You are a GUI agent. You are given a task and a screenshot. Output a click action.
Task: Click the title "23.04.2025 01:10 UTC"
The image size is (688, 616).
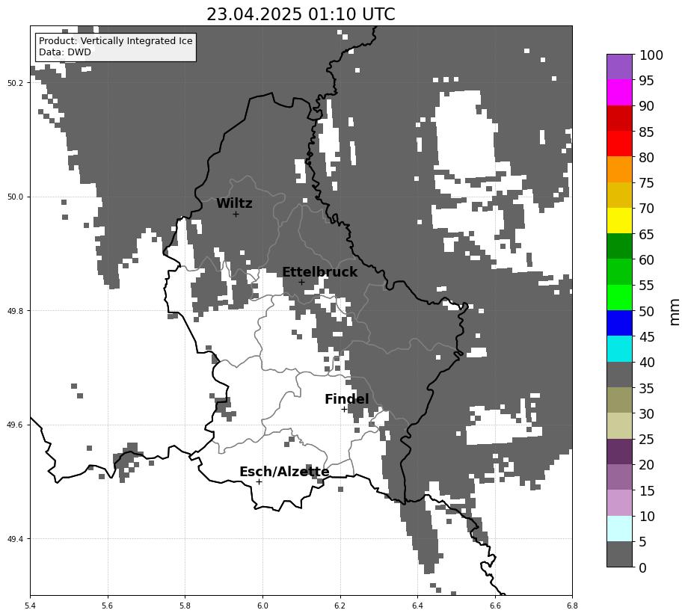point(301,14)
